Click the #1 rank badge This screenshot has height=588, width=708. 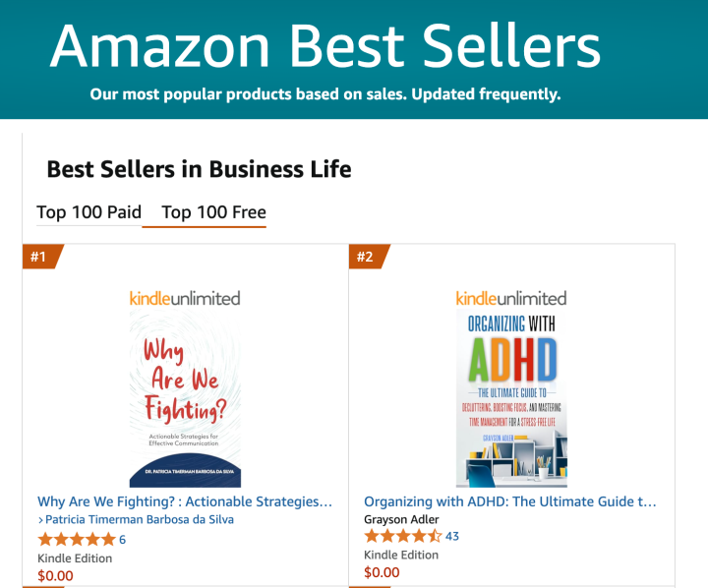[x=40, y=258]
